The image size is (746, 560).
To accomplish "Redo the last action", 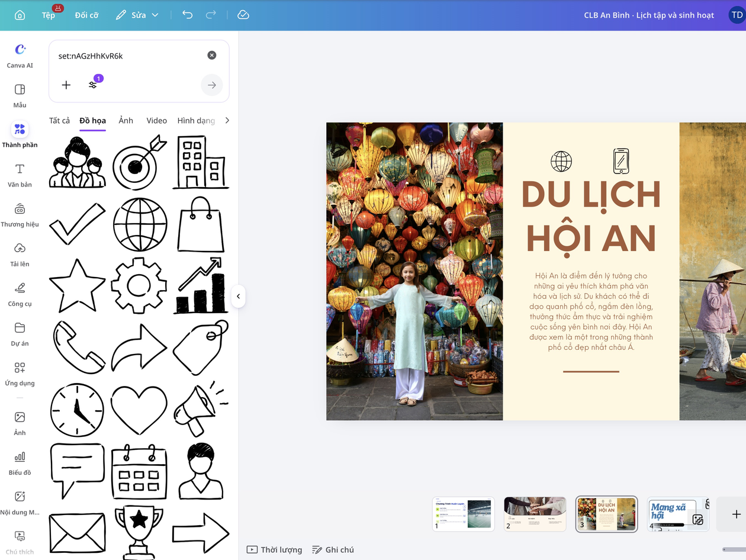I will coord(211,15).
